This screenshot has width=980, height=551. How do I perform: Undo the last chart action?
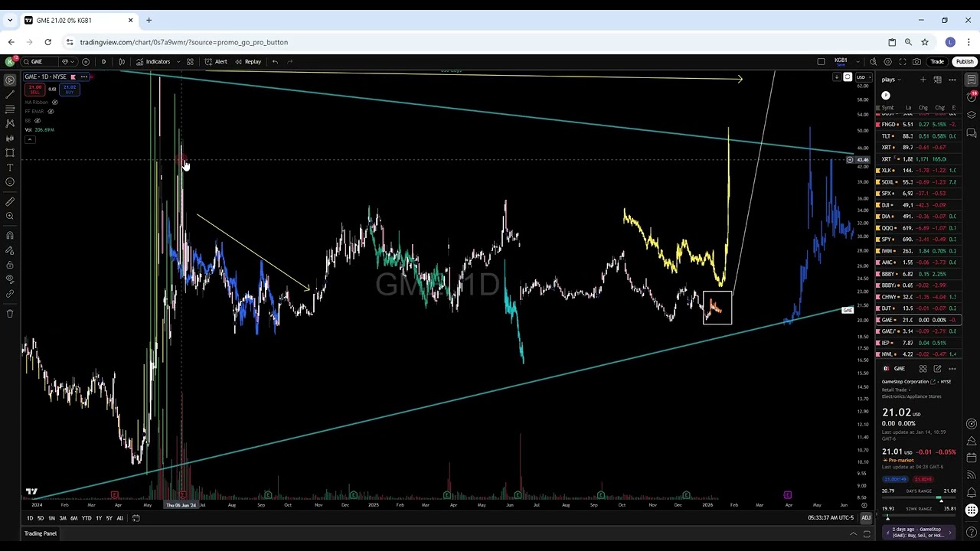275,61
